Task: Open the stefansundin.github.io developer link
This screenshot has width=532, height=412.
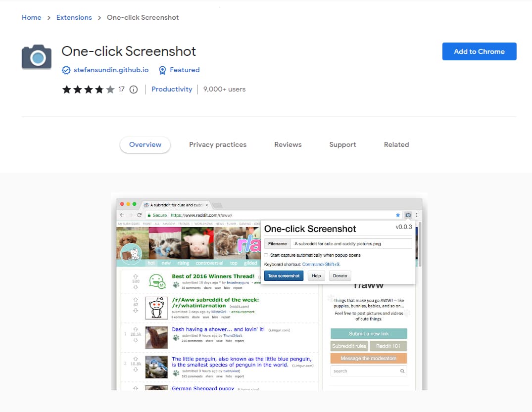Action: coord(111,70)
